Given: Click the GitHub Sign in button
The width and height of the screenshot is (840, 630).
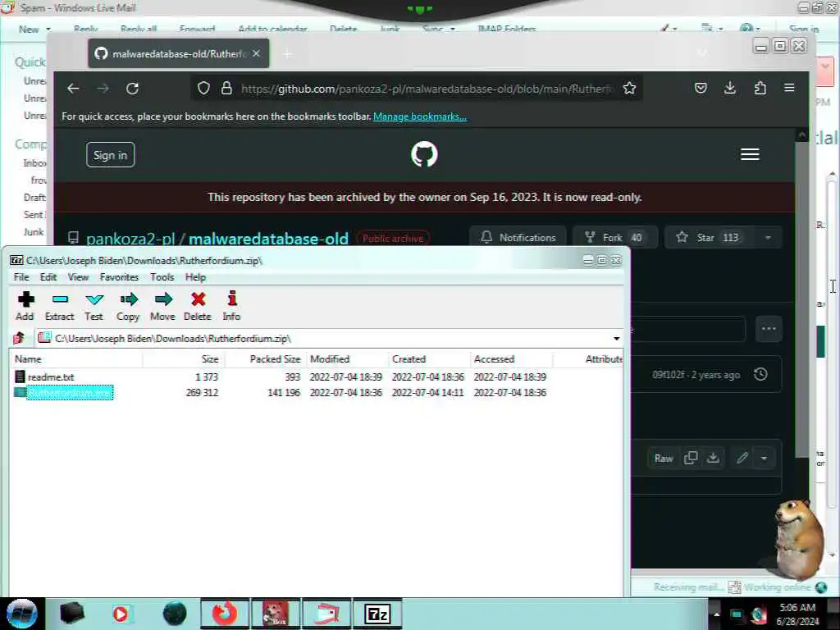Looking at the screenshot, I should pyautogui.click(x=111, y=155).
